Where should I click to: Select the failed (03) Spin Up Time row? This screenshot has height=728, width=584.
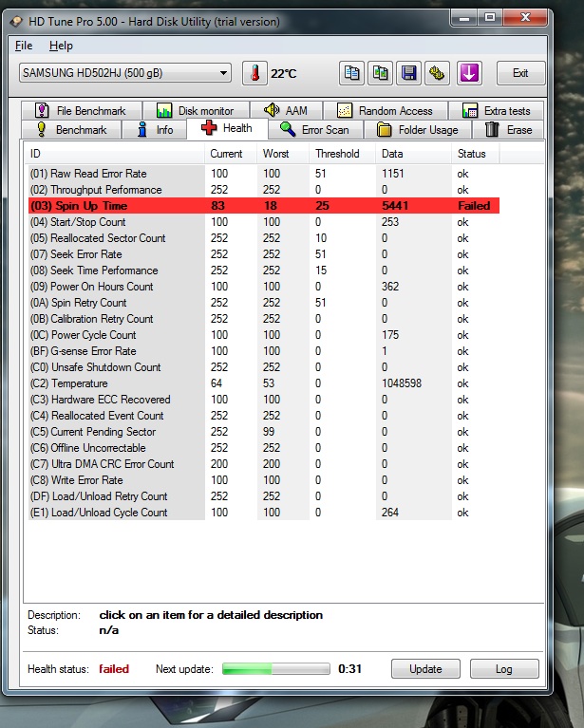(264, 206)
